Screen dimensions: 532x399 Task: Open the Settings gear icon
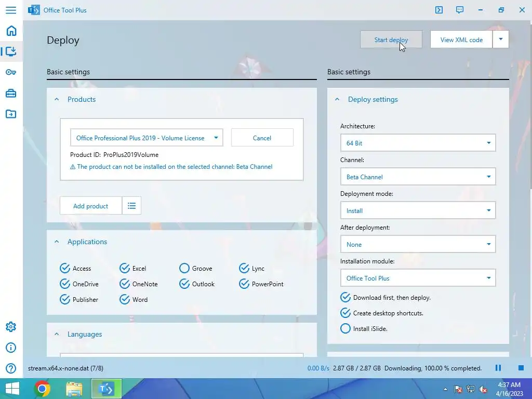click(x=11, y=327)
